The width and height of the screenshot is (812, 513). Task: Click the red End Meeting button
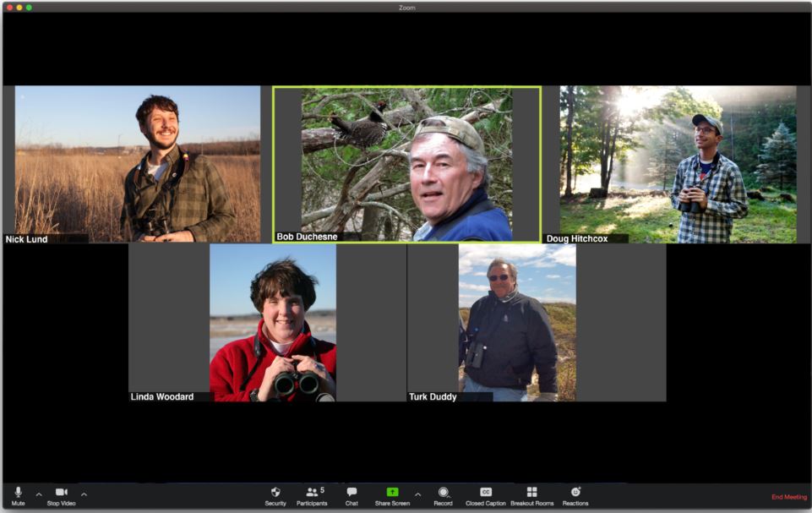pos(788,497)
